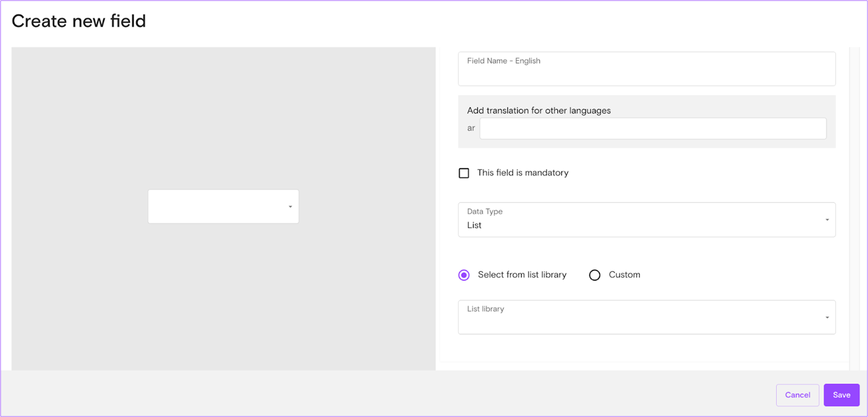The width and height of the screenshot is (868, 417).
Task: Click the Save button
Action: coord(841,394)
